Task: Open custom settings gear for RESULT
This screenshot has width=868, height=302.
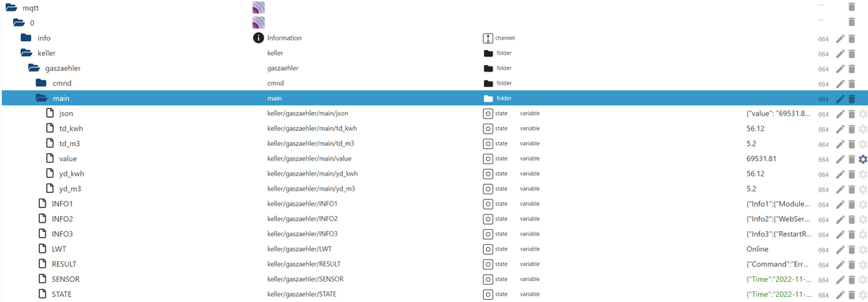Action: [862, 264]
